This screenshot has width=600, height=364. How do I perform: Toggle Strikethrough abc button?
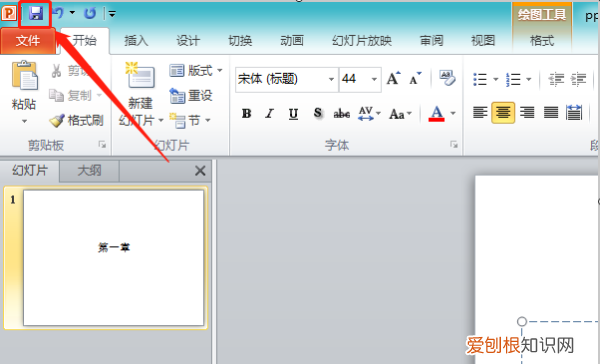click(341, 114)
